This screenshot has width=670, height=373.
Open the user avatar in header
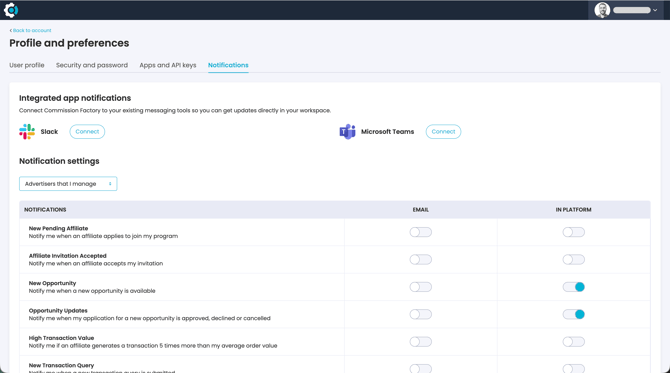click(602, 10)
